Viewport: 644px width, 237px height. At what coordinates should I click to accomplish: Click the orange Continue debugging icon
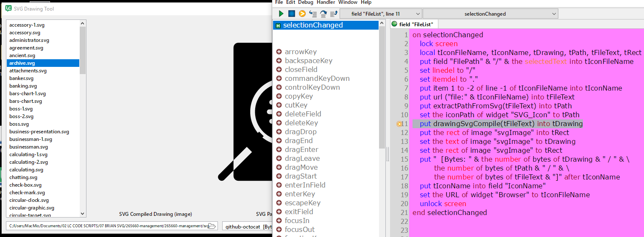pos(302,14)
